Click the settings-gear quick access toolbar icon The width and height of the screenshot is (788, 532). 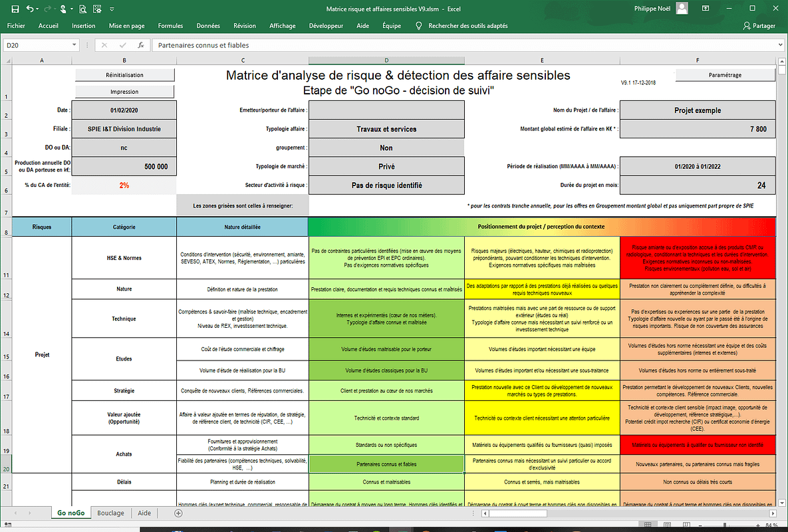click(98, 9)
